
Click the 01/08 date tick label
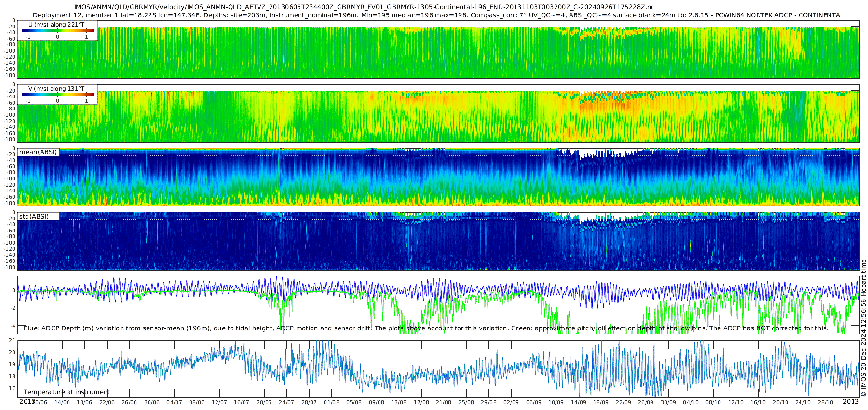331,402
